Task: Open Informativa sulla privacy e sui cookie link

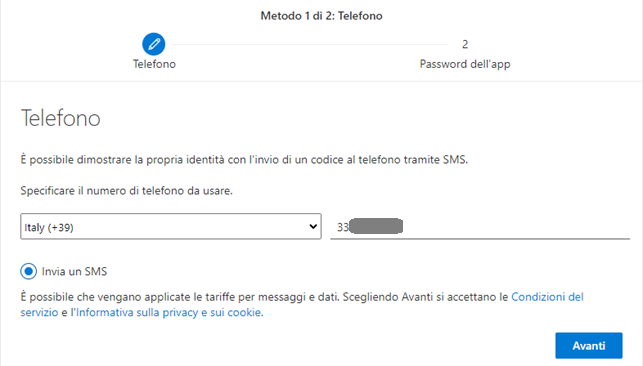Action: click(x=169, y=312)
